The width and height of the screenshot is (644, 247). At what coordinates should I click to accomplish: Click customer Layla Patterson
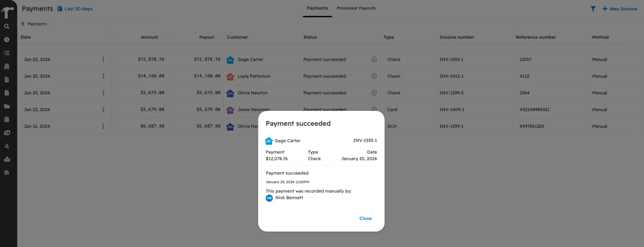pos(254,76)
